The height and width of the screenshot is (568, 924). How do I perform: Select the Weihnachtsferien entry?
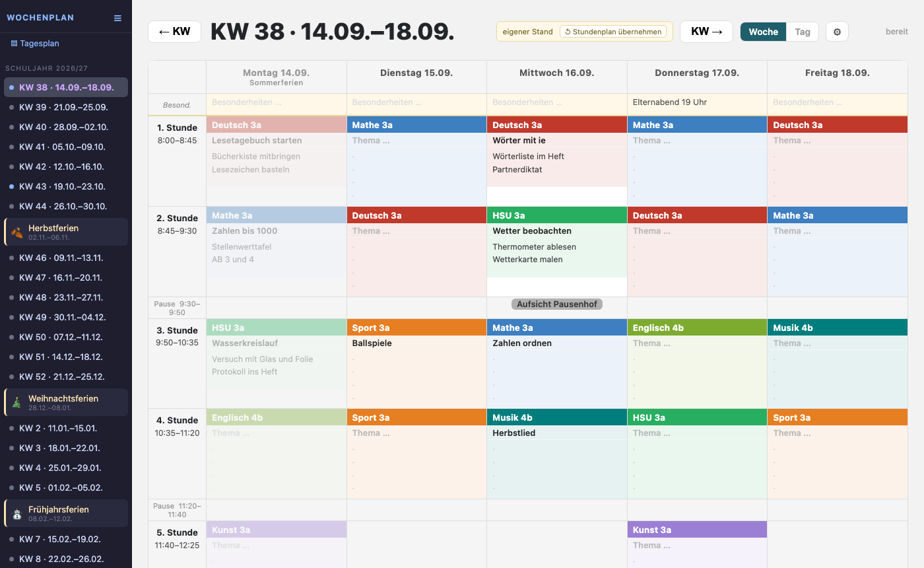66,402
